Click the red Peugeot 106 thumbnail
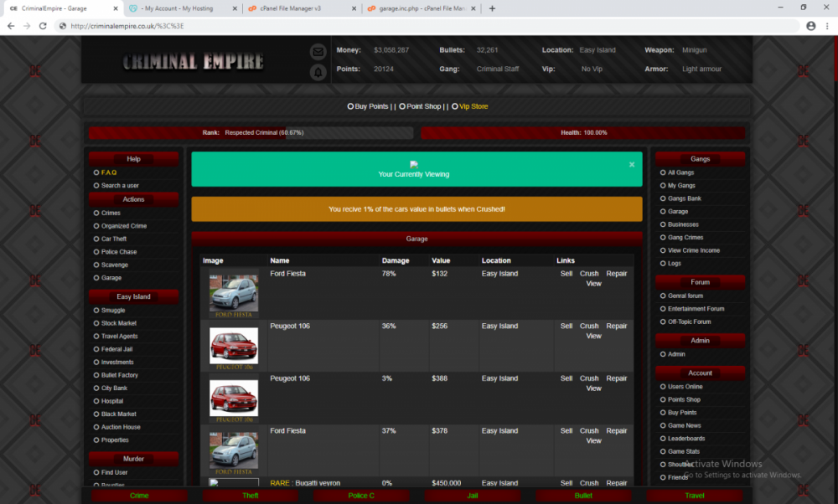 [x=234, y=345]
